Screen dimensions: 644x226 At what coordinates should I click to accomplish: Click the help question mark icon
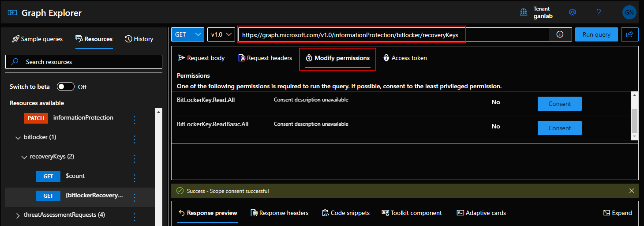[x=599, y=12]
